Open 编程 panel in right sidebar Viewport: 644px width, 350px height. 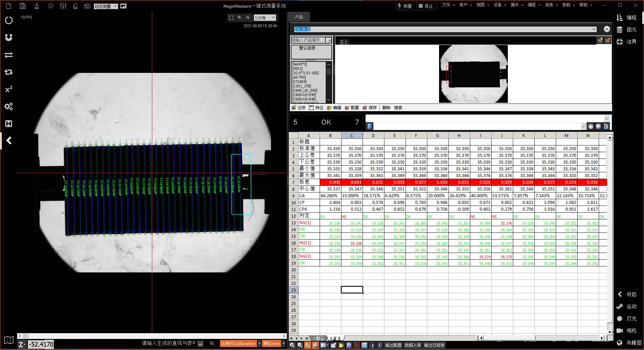pyautogui.click(x=627, y=17)
